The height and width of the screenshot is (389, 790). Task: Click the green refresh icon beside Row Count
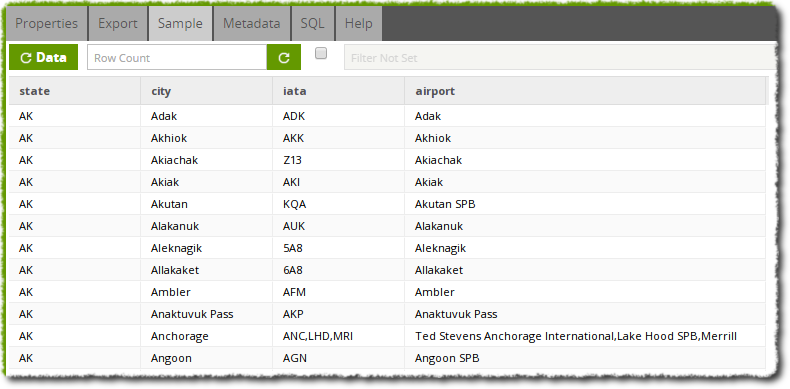pos(284,57)
